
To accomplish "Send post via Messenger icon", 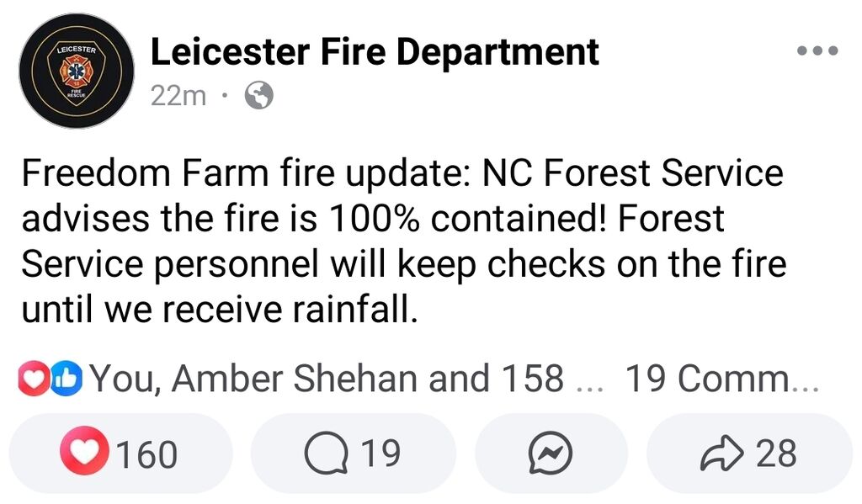I will coord(551,453).
